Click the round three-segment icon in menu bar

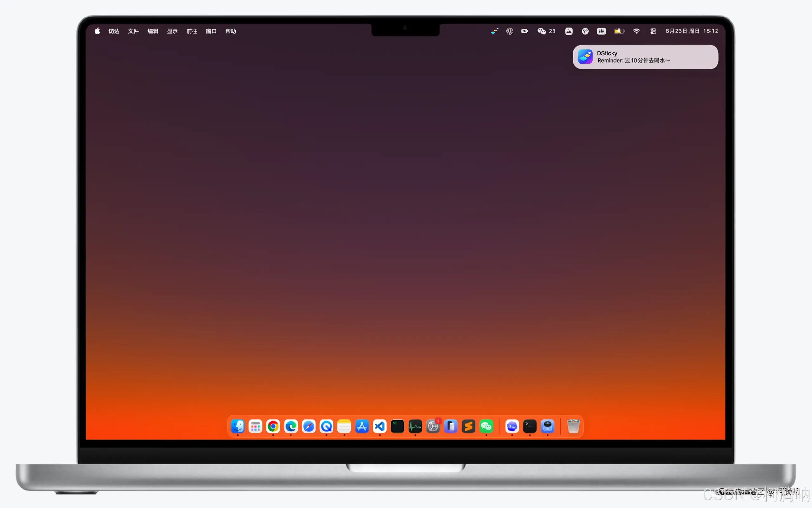[x=585, y=31]
